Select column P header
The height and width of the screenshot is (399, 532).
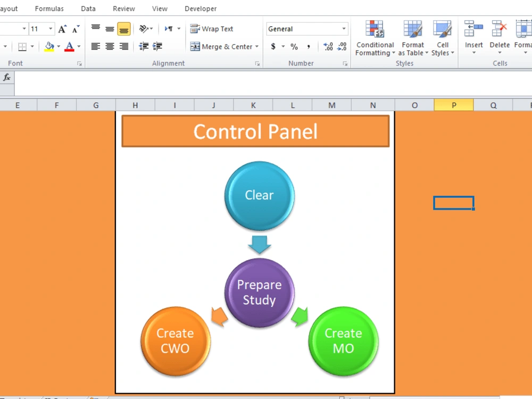(x=454, y=105)
